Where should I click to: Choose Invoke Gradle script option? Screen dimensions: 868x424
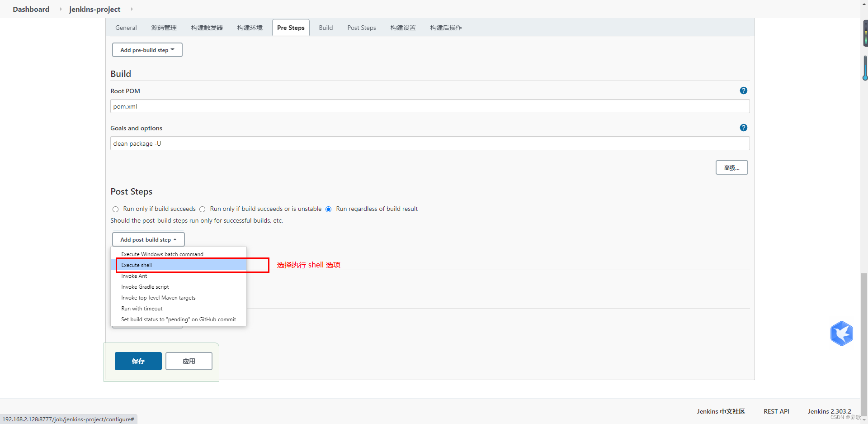click(179, 287)
